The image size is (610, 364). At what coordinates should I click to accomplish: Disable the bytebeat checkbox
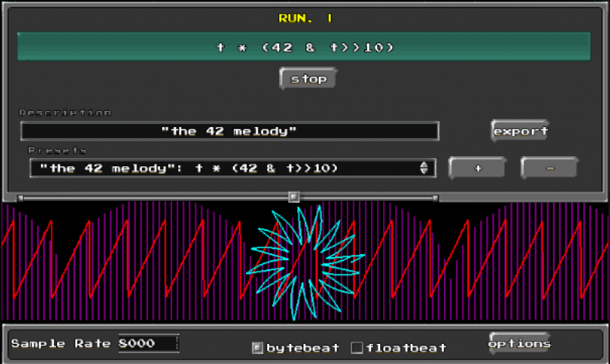click(x=257, y=347)
